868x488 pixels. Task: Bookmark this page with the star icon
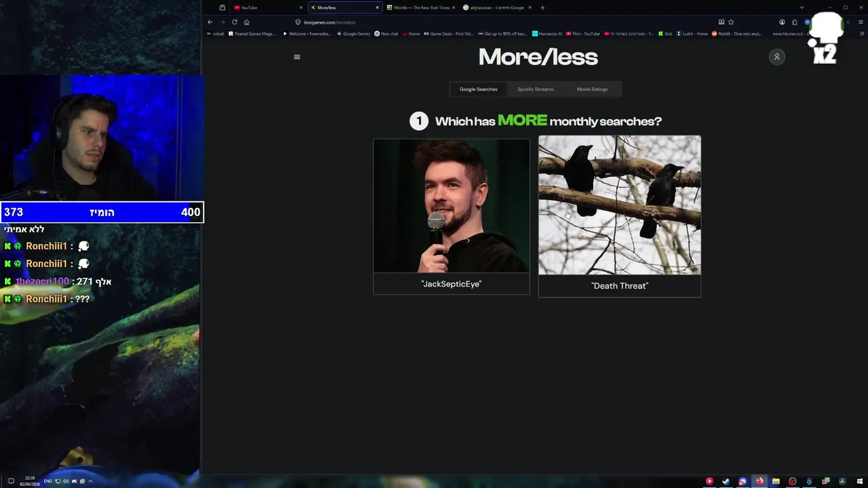pyautogui.click(x=731, y=22)
